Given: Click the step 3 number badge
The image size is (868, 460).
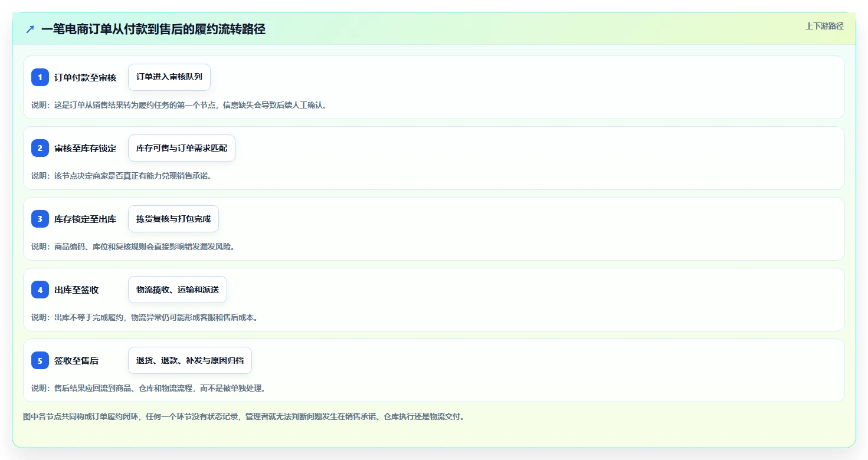Looking at the screenshot, I should coord(40,219).
